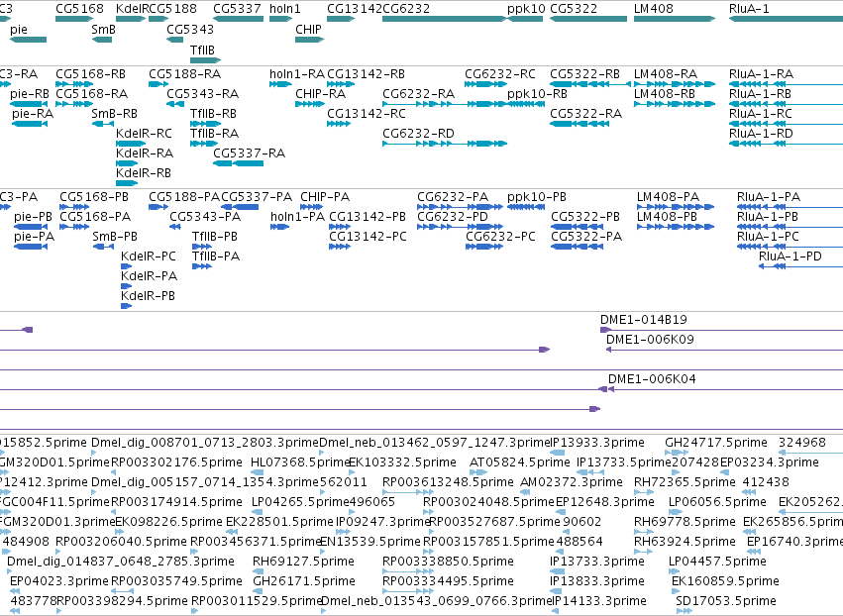Viewport: 843px width, 616px height.
Task: Click the CG6232-RD transcript label
Action: (418, 134)
